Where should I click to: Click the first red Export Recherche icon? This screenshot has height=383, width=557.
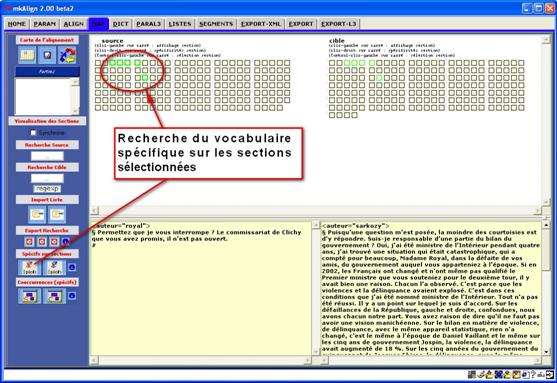[29, 242]
